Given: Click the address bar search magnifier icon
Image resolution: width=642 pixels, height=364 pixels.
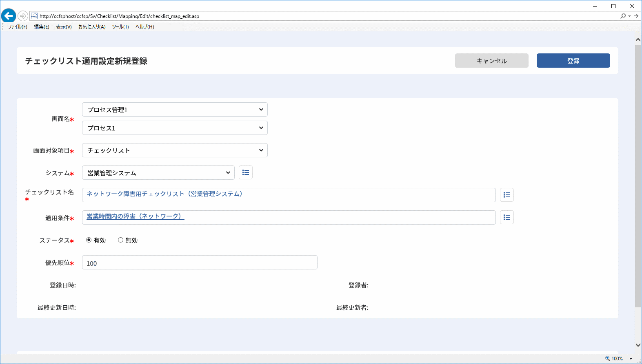Looking at the screenshot, I should click(623, 16).
